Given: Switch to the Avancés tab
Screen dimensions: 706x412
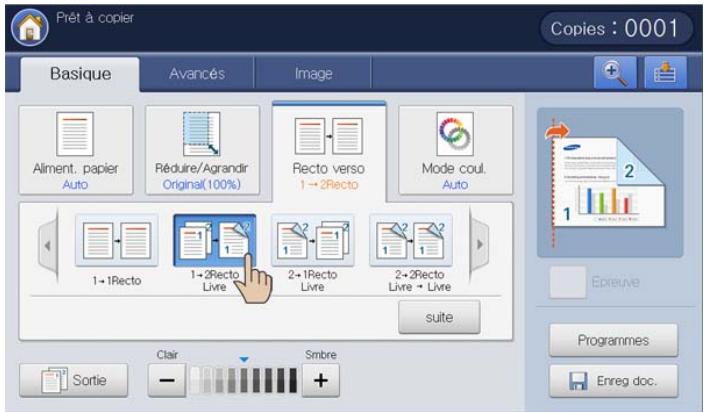Looking at the screenshot, I should [197, 73].
